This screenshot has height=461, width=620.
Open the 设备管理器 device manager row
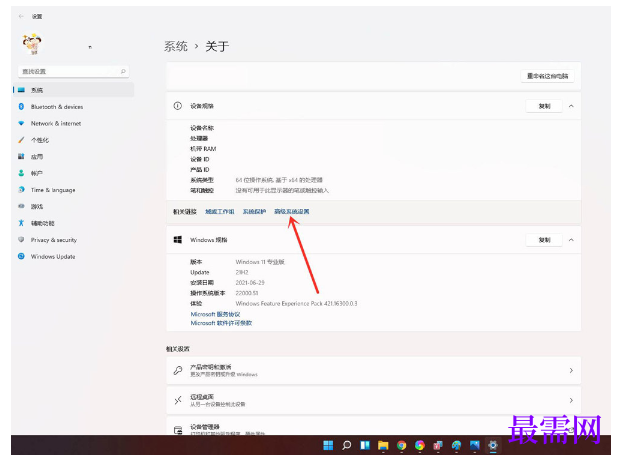pos(374,426)
